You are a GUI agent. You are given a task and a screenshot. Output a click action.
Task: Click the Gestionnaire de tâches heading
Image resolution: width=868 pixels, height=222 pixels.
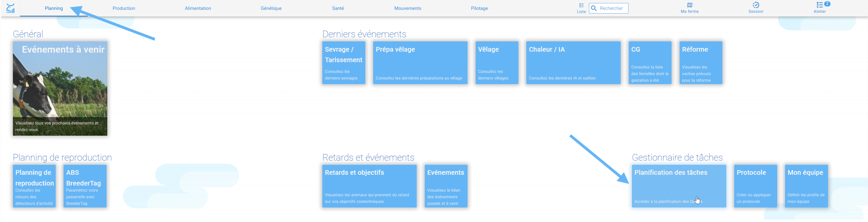(677, 157)
